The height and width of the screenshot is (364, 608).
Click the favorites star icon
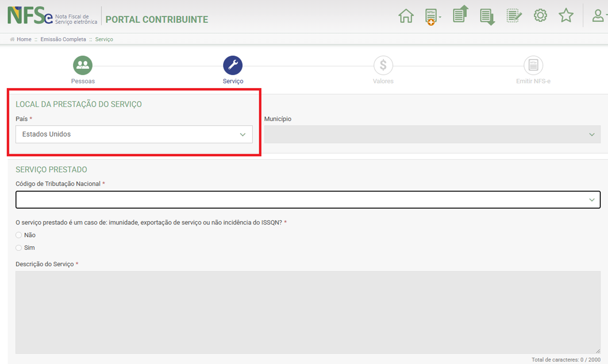point(566,15)
